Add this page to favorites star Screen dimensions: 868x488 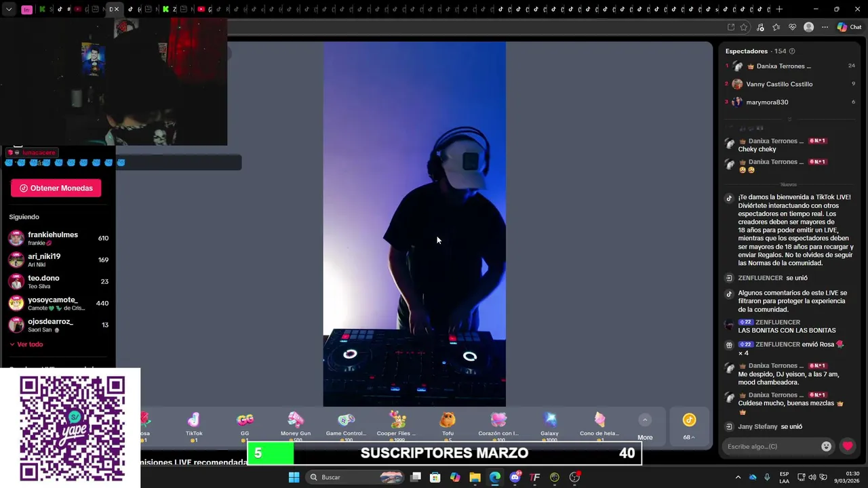[x=744, y=27]
